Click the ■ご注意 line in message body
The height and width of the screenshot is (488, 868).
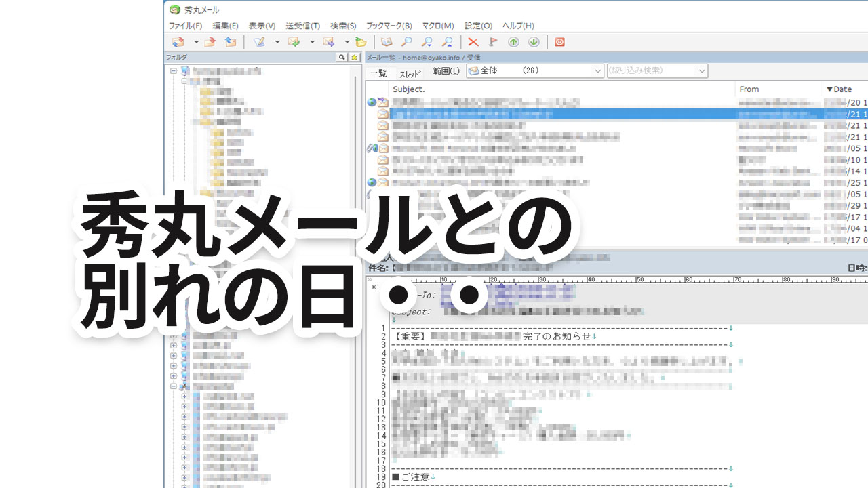click(414, 476)
